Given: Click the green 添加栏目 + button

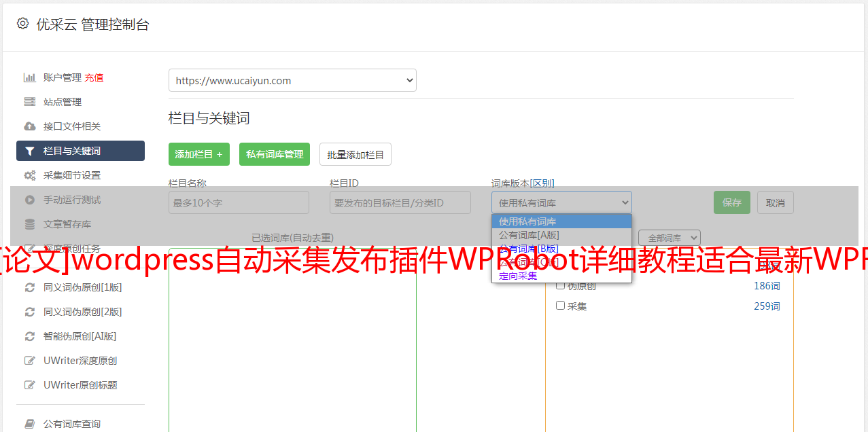Looking at the screenshot, I should point(199,154).
